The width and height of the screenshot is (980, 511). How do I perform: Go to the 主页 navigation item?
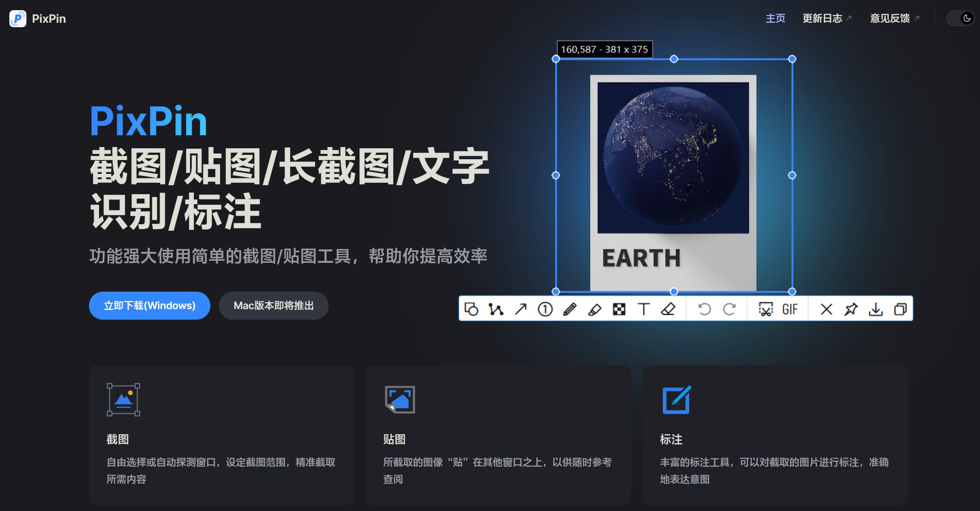click(x=775, y=18)
